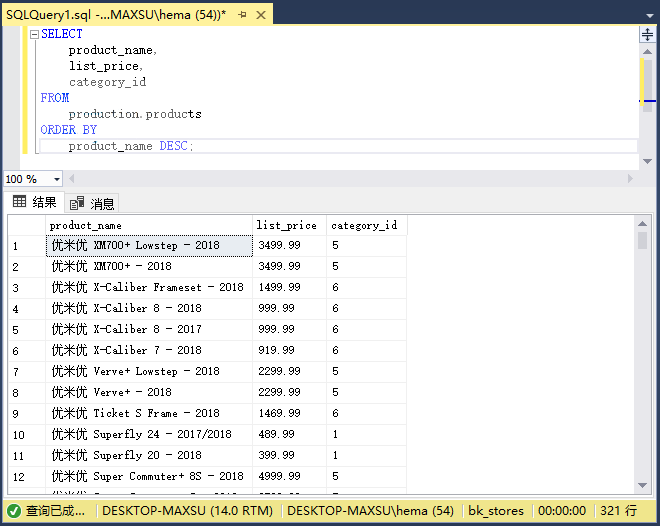Select price cell 919.99
This screenshot has height=526, width=660.
(290, 351)
